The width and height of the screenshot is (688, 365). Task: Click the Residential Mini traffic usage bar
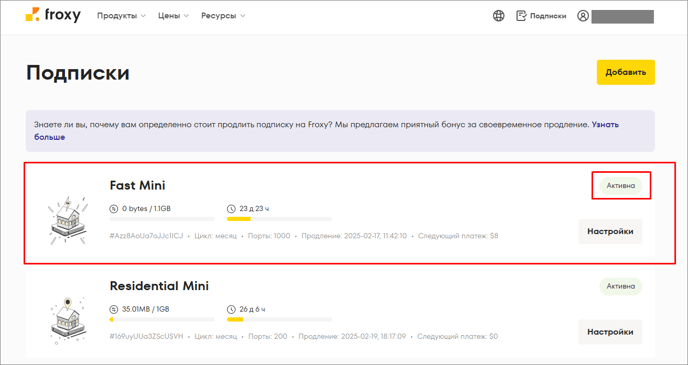click(x=162, y=319)
